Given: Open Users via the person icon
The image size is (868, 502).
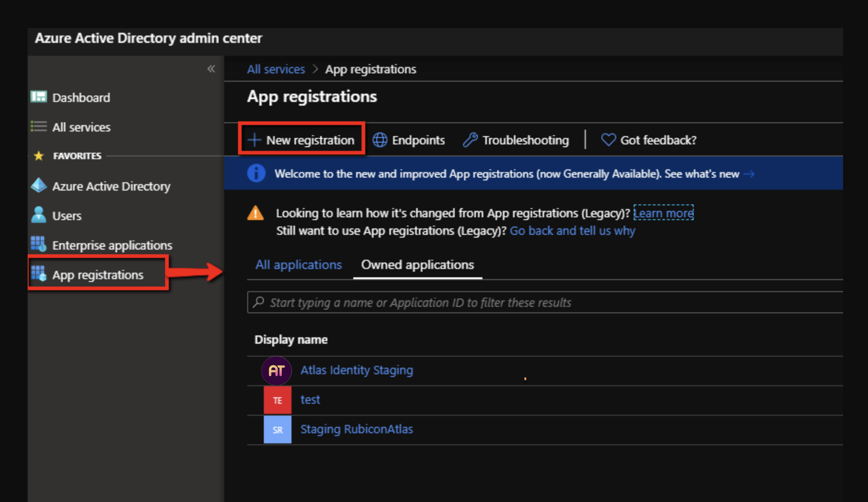Looking at the screenshot, I should pos(39,215).
